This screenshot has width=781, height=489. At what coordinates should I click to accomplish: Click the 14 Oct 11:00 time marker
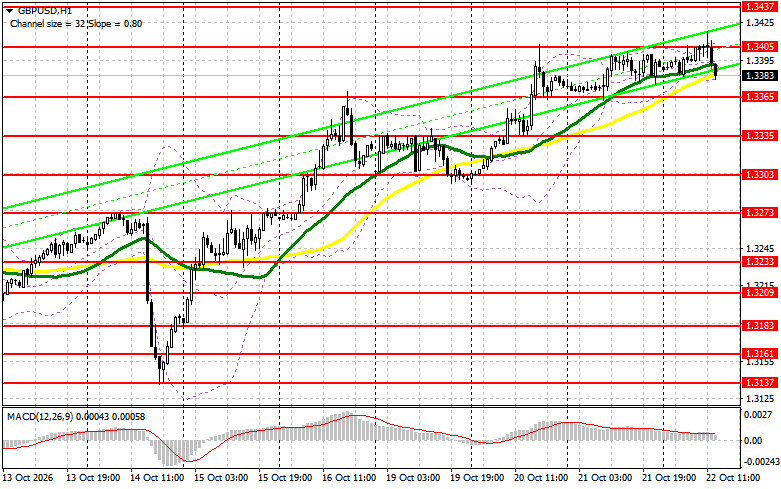(x=158, y=478)
